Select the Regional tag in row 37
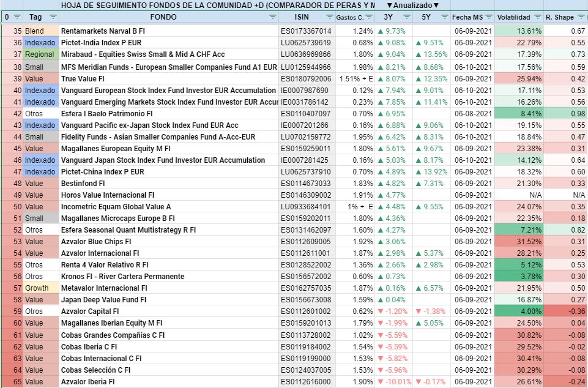Screen dimensions: 588x388 point(41,54)
